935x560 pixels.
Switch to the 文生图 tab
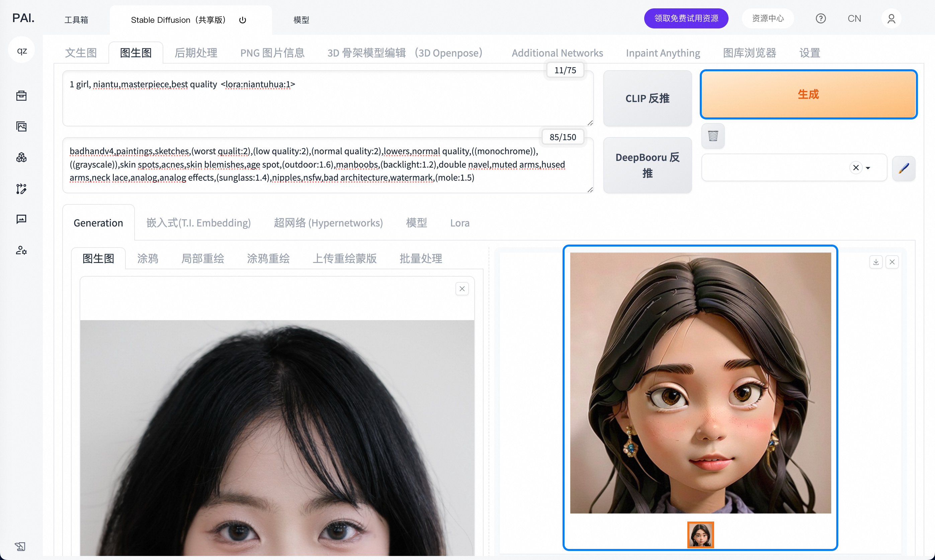81,53
